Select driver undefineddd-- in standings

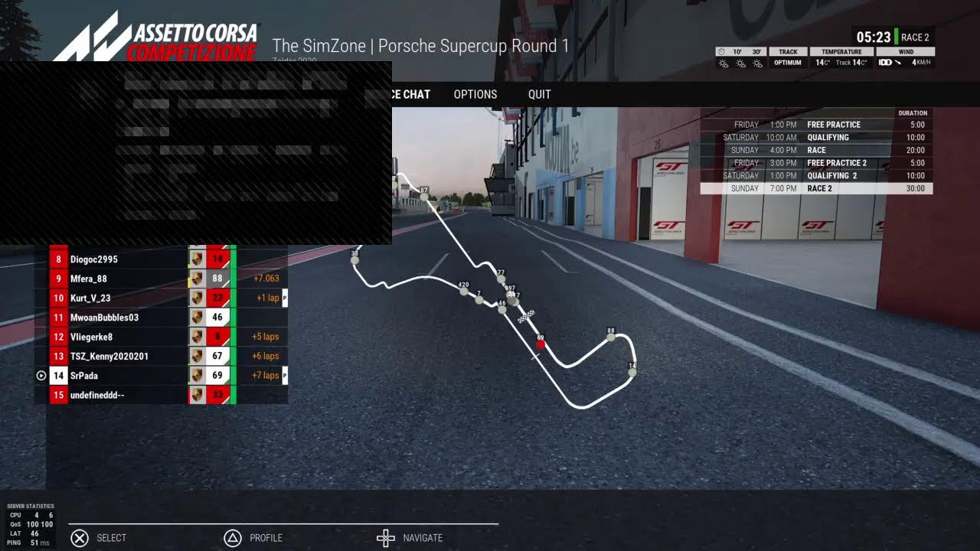click(x=97, y=395)
